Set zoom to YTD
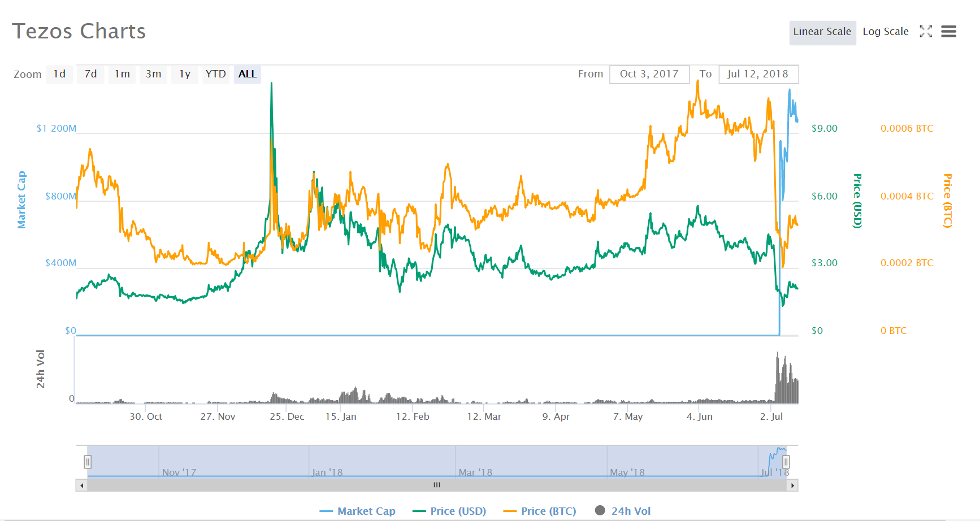 click(x=216, y=74)
